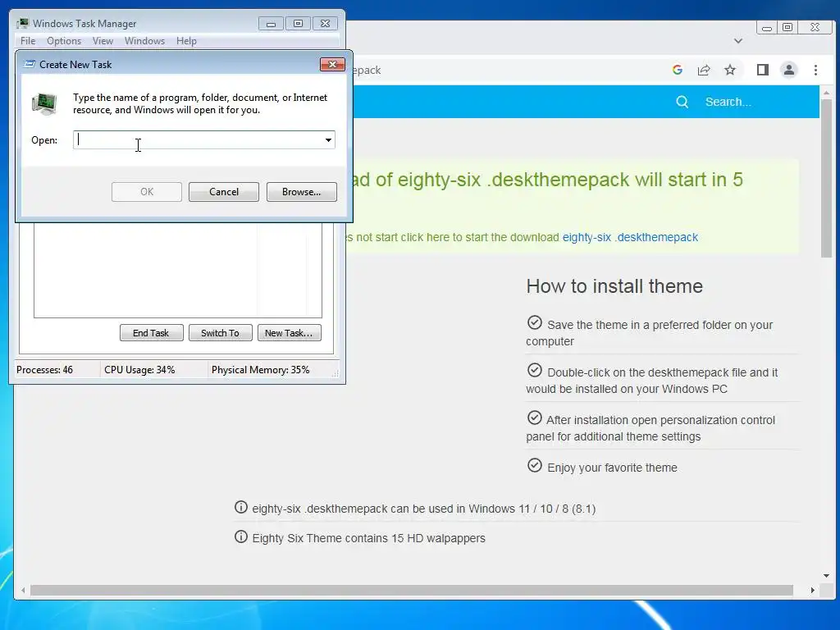Expand the Open combo box dropdown arrow
This screenshot has width=840, height=630.
coord(328,139)
